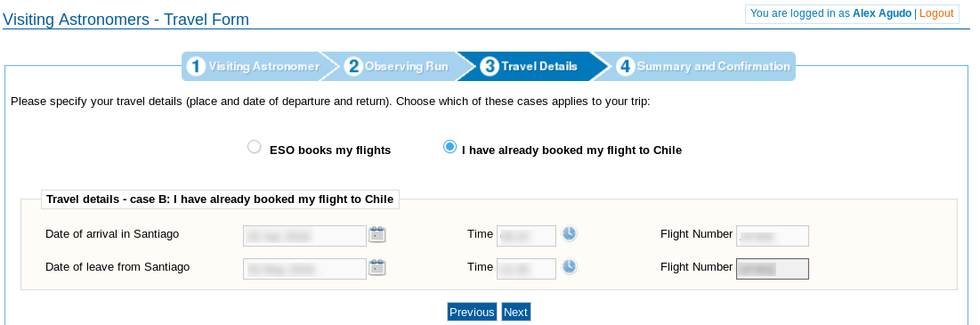Open clock picker for arrival time
This screenshot has height=325, width=980.
click(x=569, y=234)
